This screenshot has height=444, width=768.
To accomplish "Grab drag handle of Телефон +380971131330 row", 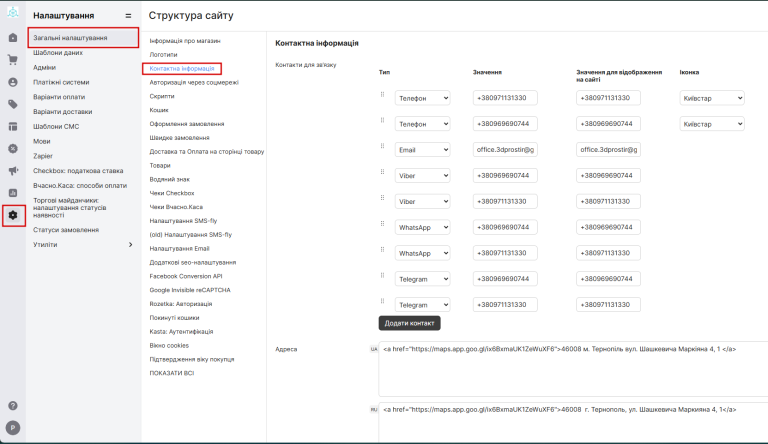I will pos(383,95).
